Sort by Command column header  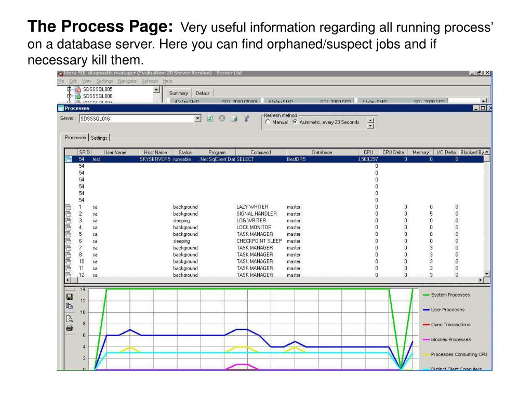pyautogui.click(x=261, y=152)
